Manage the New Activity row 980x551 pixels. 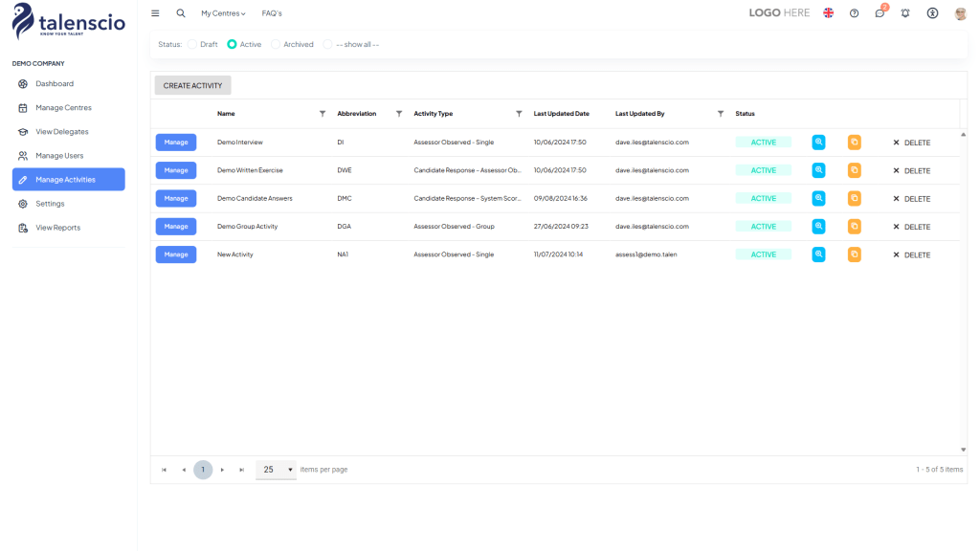[176, 254]
